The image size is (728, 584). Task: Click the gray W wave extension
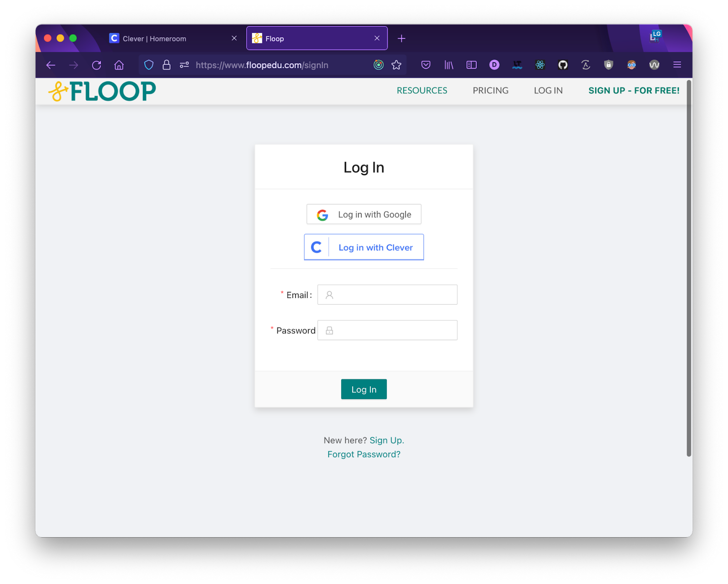click(654, 65)
